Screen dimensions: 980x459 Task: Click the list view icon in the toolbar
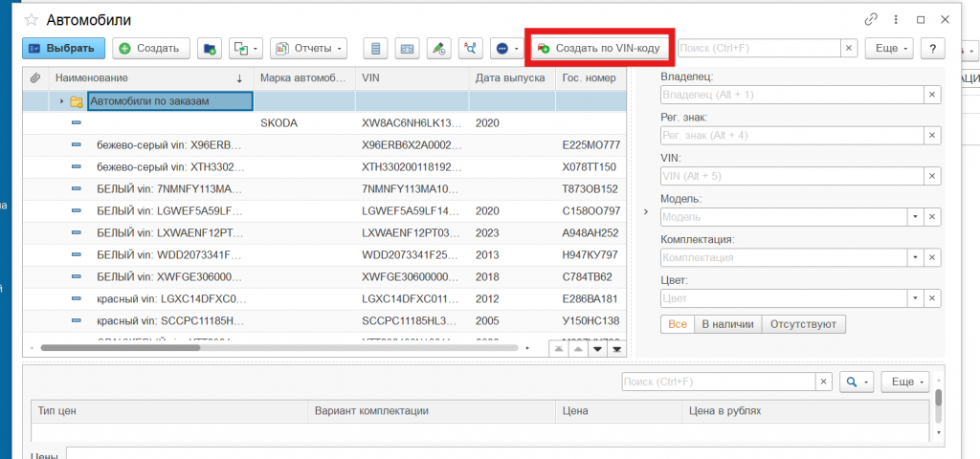(376, 48)
